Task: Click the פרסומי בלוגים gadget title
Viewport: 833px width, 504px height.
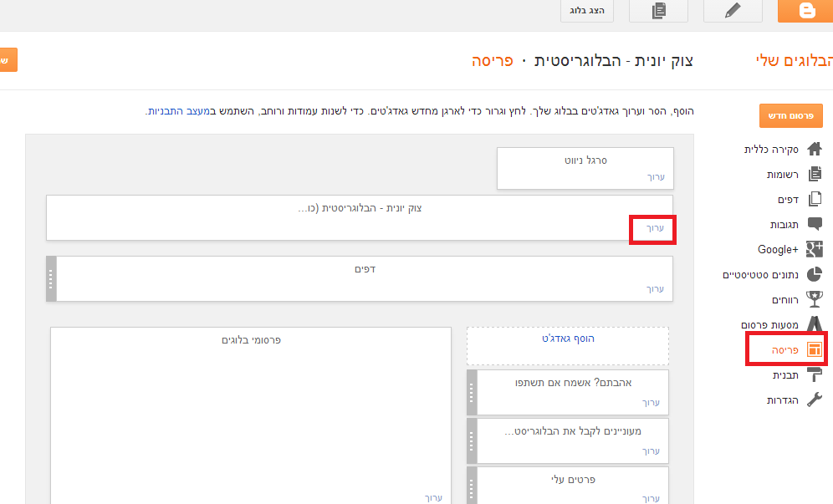Action: [251, 340]
